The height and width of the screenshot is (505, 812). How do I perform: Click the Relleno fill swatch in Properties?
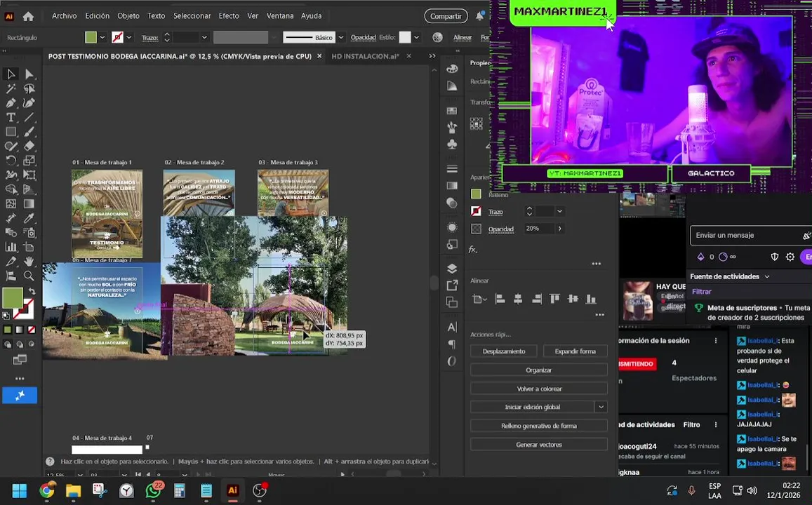pyautogui.click(x=476, y=194)
